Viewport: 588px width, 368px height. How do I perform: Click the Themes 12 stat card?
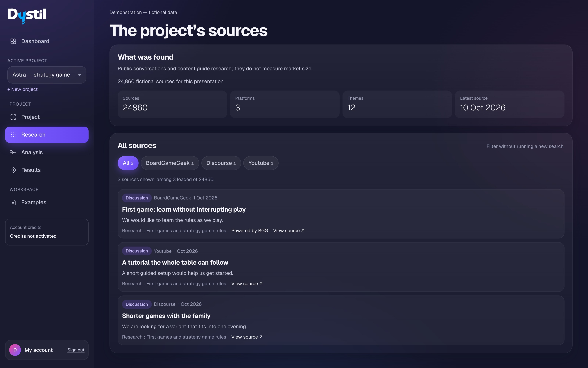(x=397, y=104)
